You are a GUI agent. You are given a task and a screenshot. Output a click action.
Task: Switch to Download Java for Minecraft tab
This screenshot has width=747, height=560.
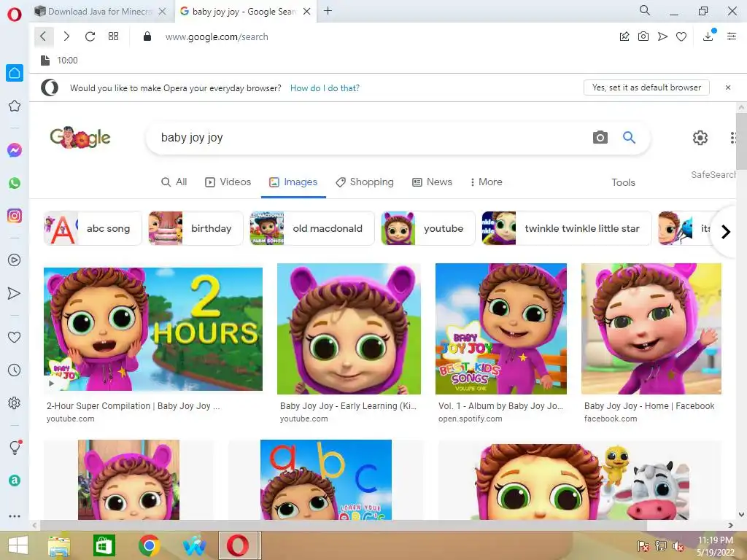(x=100, y=12)
